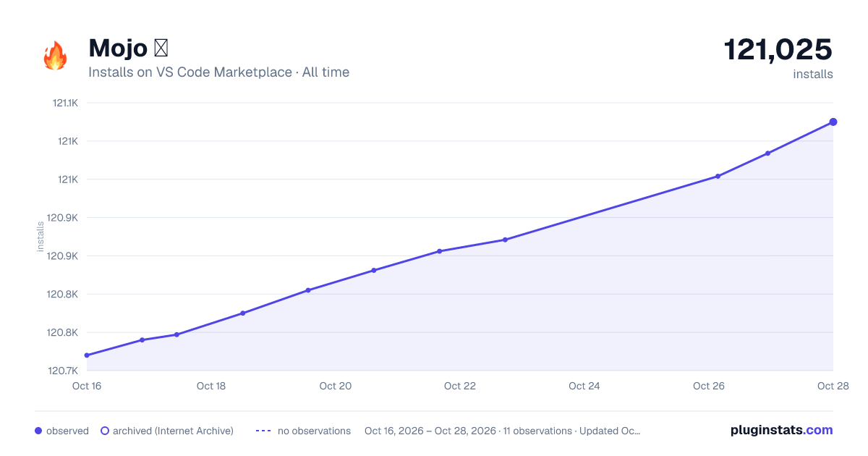The height and width of the screenshot is (456, 868).
Task: Select the data point between Oct 22 and Oct 24
Action: [505, 240]
